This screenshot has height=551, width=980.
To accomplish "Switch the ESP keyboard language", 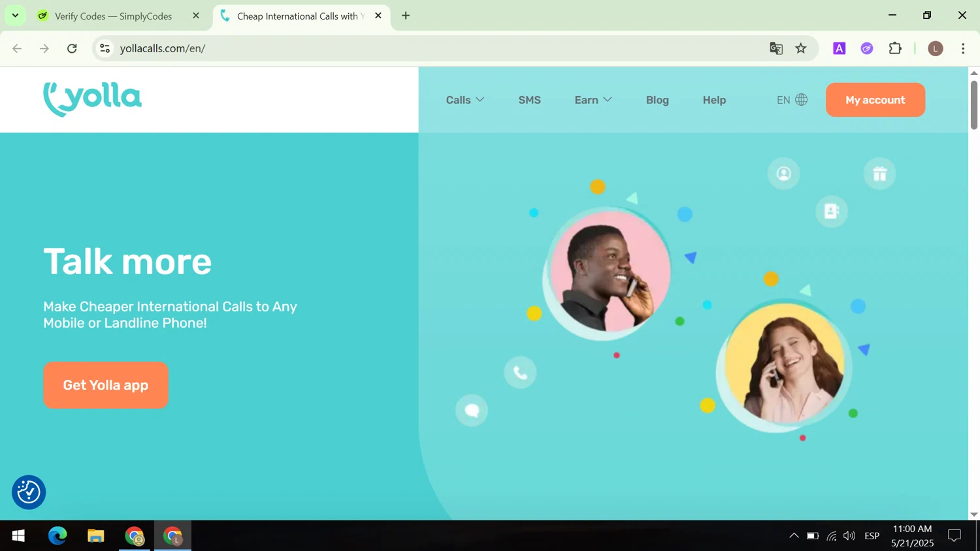I will point(872,536).
